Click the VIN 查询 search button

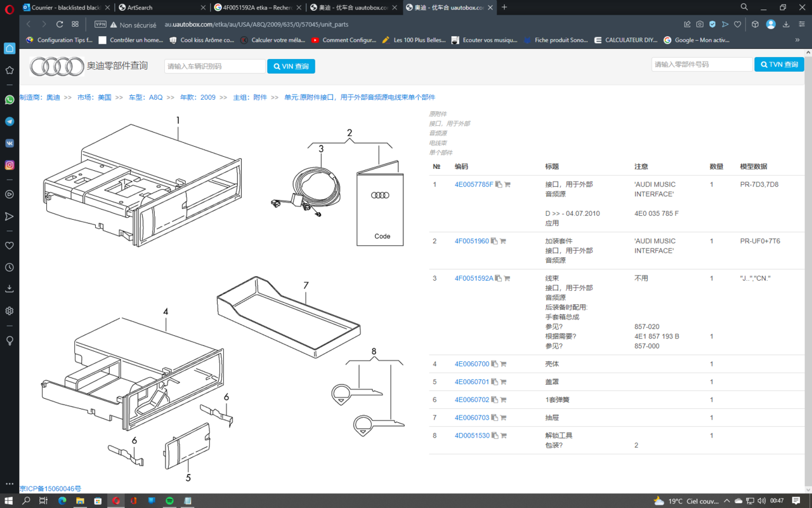291,66
